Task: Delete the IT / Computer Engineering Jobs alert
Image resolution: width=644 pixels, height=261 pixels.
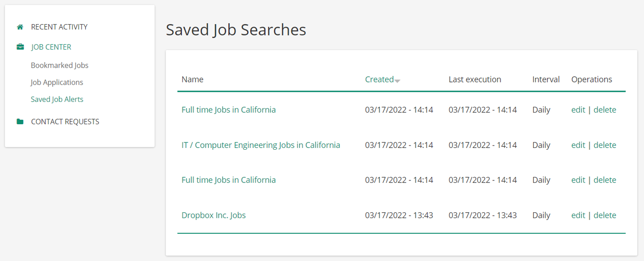Action: (x=605, y=145)
